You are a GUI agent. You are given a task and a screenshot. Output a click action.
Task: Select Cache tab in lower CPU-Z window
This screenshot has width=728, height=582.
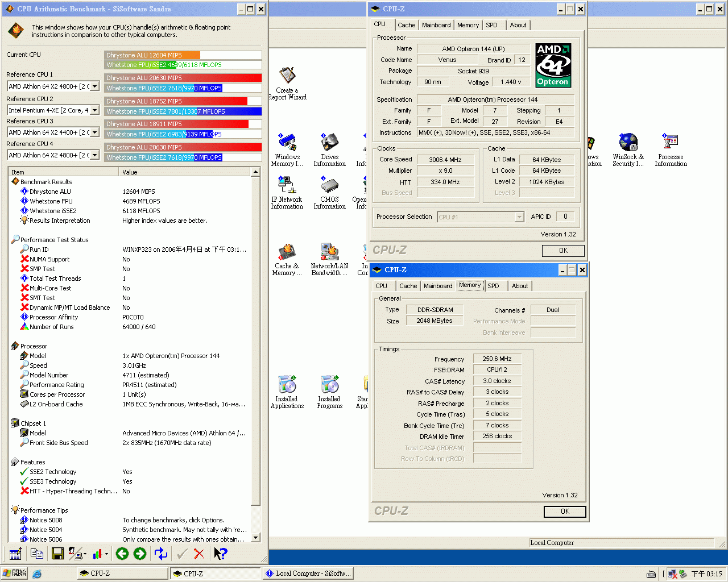[408, 286]
